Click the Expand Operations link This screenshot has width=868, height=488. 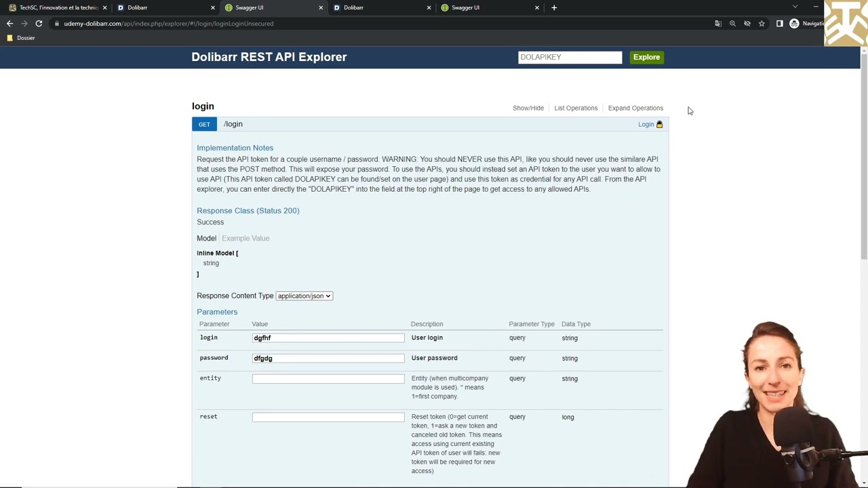pyautogui.click(x=635, y=108)
